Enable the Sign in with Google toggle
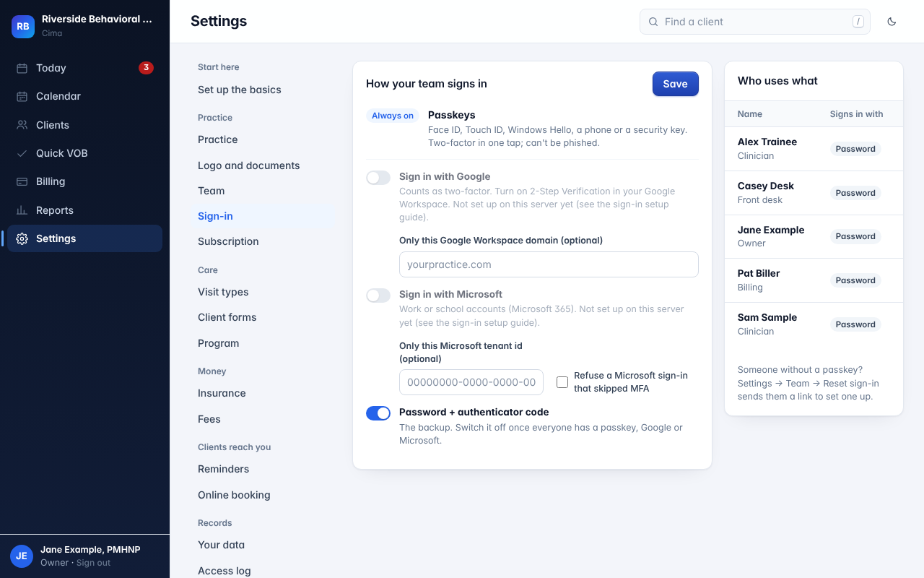The height and width of the screenshot is (578, 924). click(378, 178)
